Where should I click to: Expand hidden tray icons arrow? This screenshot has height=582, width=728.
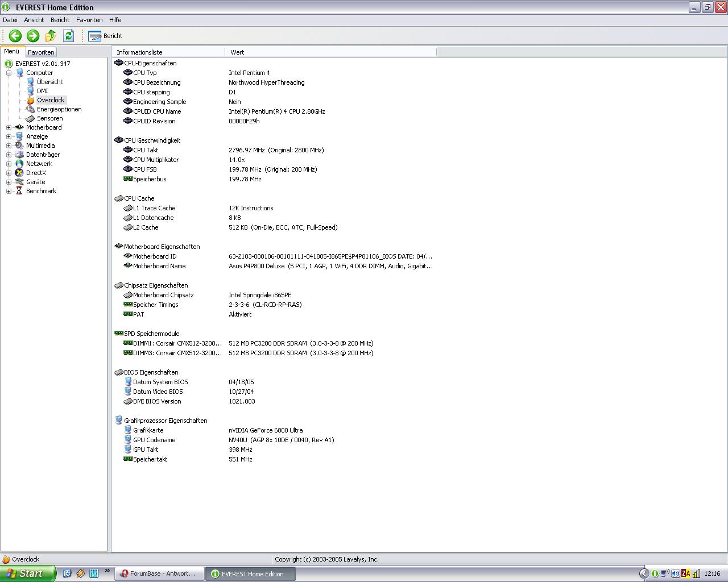tap(644, 574)
